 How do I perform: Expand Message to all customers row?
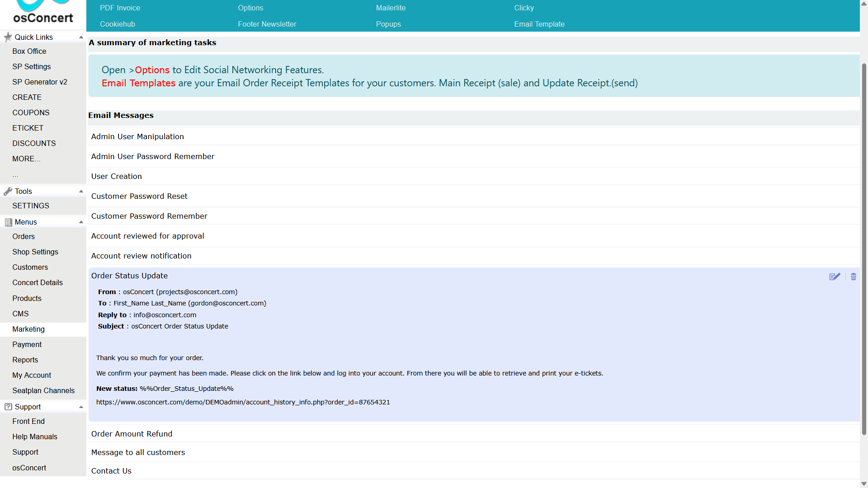tap(474, 452)
